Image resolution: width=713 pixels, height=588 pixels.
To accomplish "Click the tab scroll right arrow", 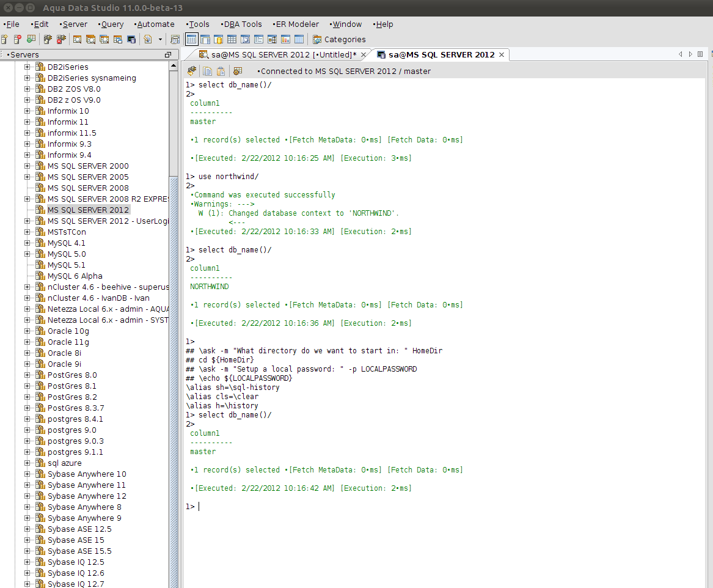I will pos(690,54).
